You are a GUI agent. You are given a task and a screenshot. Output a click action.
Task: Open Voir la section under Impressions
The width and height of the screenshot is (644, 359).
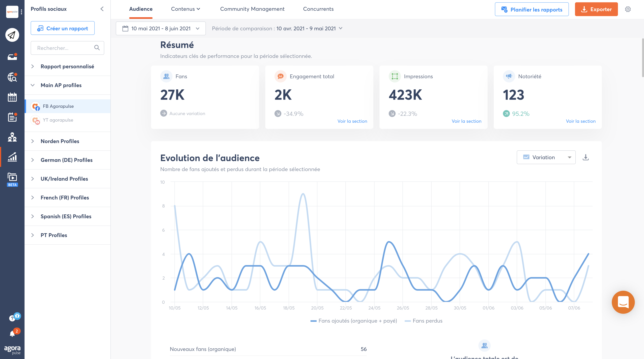point(466,121)
